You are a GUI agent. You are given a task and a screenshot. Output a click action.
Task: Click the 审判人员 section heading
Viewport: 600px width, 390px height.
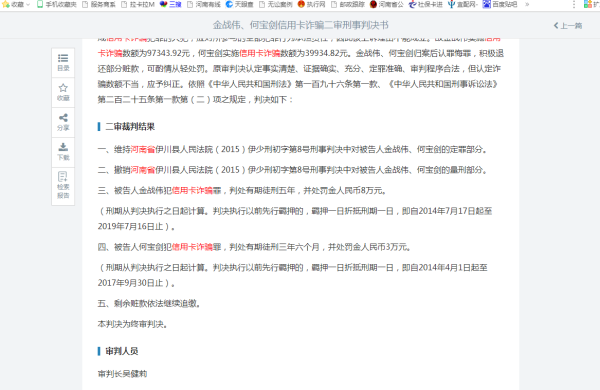click(122, 351)
